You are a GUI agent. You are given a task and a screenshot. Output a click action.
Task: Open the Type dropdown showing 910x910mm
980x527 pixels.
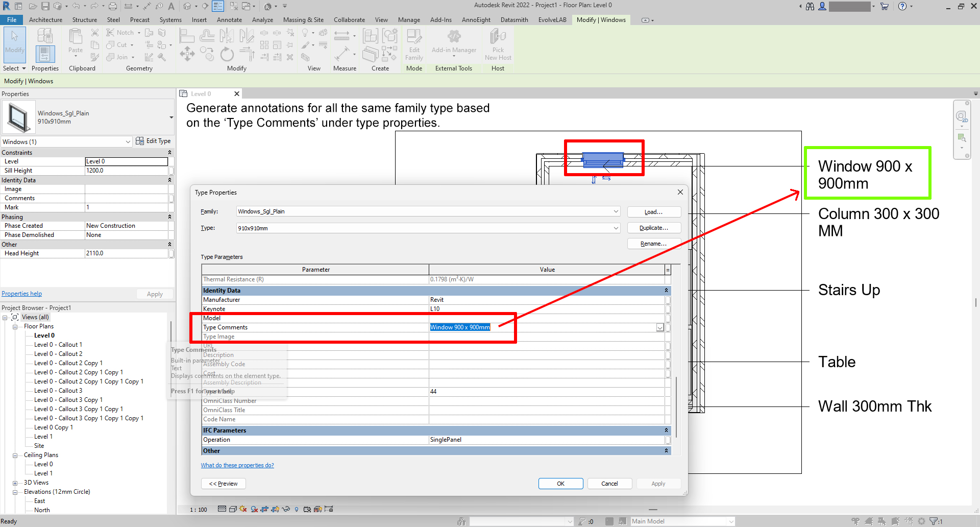pyautogui.click(x=616, y=228)
